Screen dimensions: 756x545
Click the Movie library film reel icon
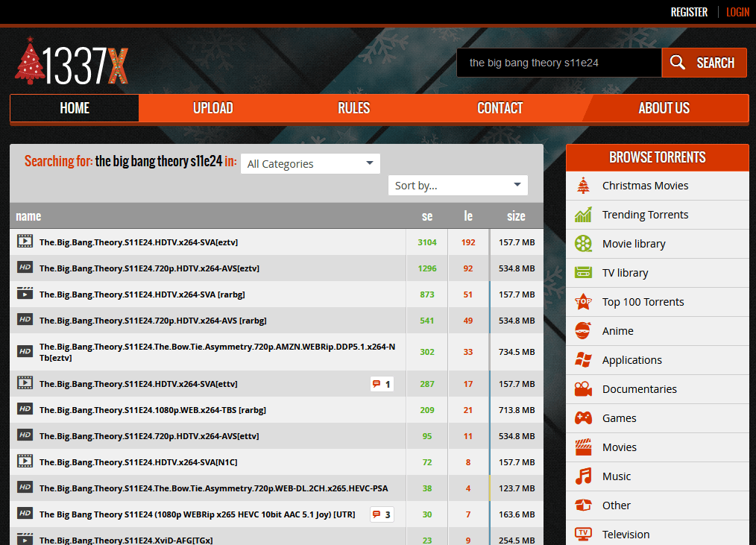pos(583,244)
